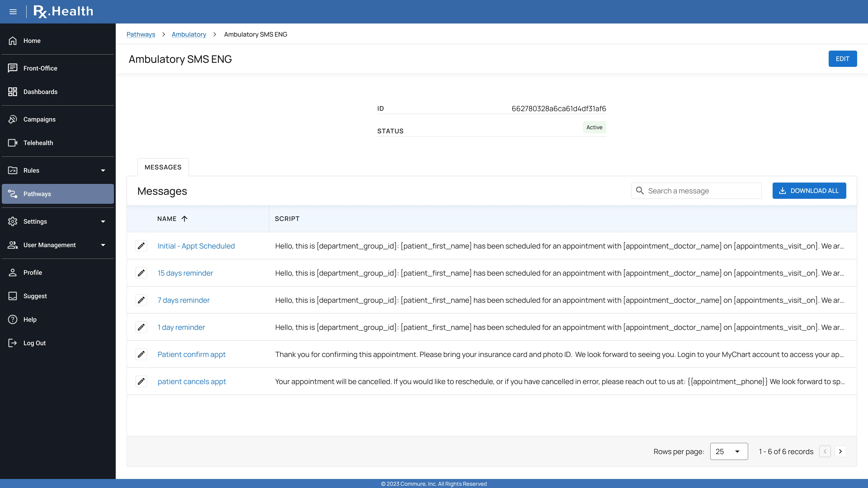The width and height of the screenshot is (868, 488).
Task: Click the Help question mark icon
Action: coord(13,319)
